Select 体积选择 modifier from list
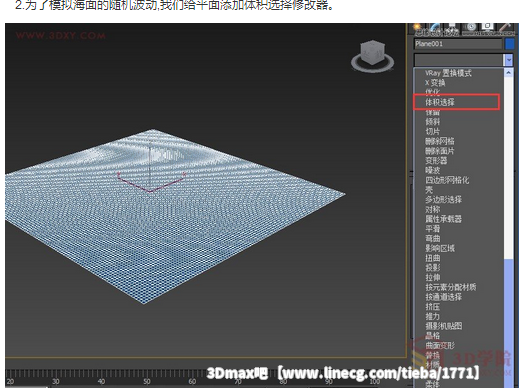The width and height of the screenshot is (519, 392). (440, 102)
